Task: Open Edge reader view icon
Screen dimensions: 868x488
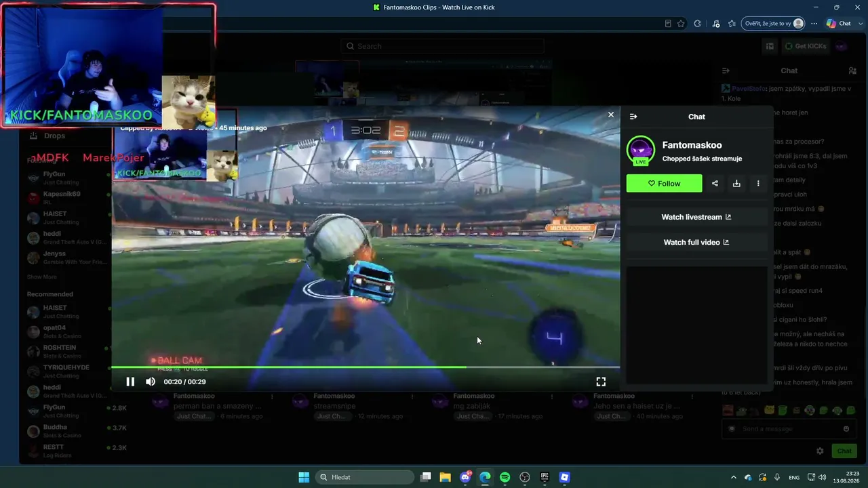Action: tap(668, 24)
